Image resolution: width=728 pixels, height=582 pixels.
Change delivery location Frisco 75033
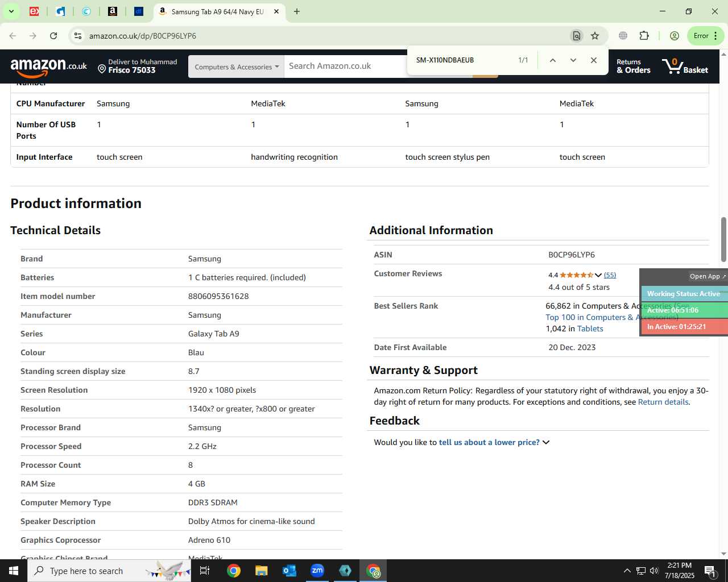tap(138, 66)
